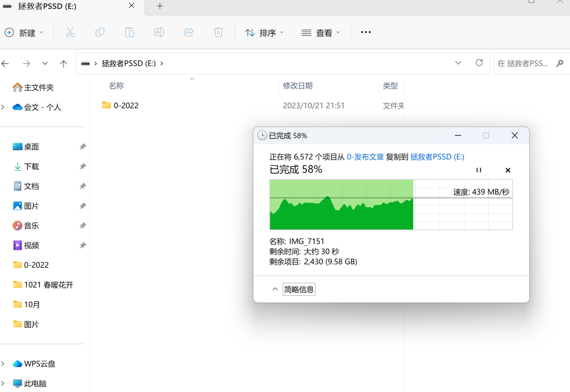
Task: Open the three-dot more options menu
Action: pos(366,32)
